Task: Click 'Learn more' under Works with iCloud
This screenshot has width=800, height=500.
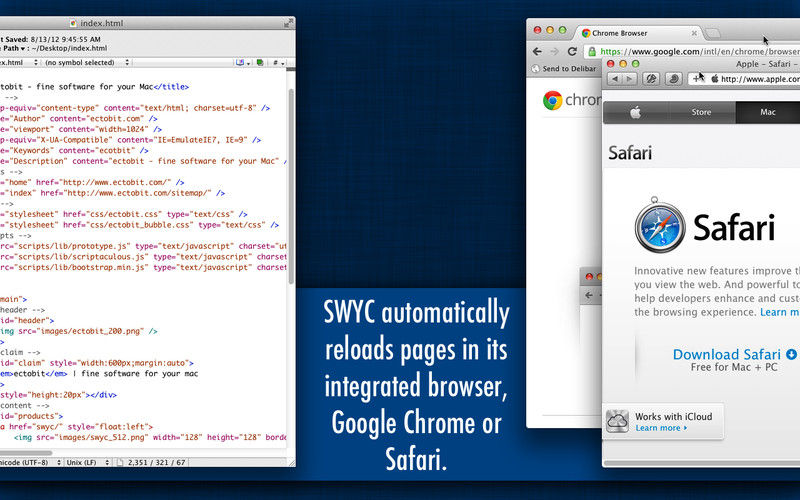Action: 661,428
